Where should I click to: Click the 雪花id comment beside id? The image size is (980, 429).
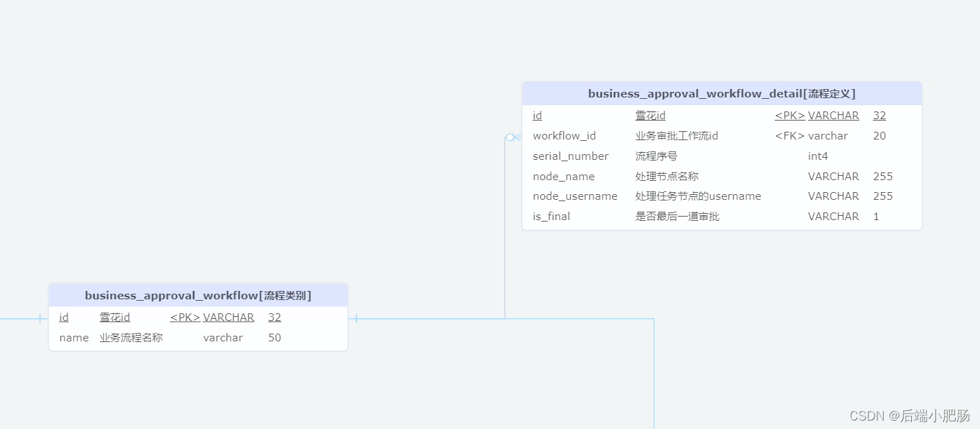pyautogui.click(x=115, y=317)
